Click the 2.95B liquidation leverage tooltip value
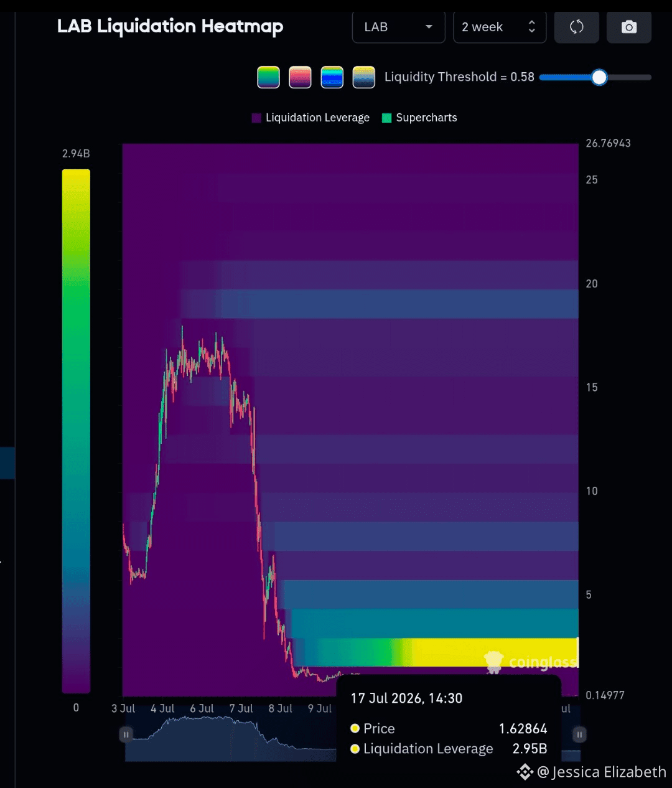The width and height of the screenshot is (672, 788). point(530,748)
